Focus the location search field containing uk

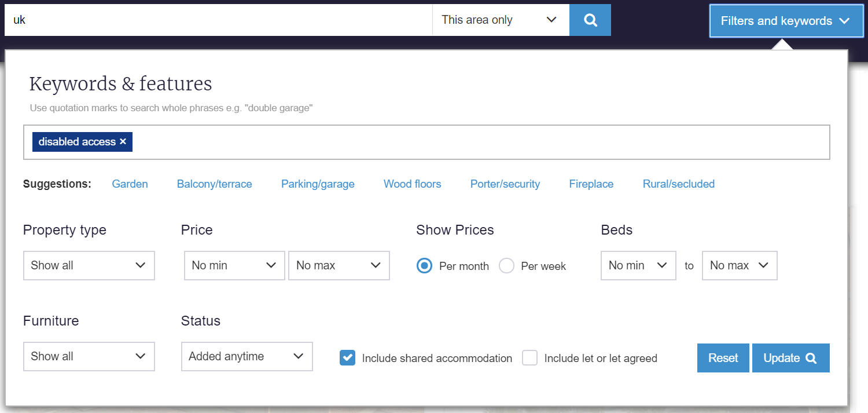[x=218, y=20]
